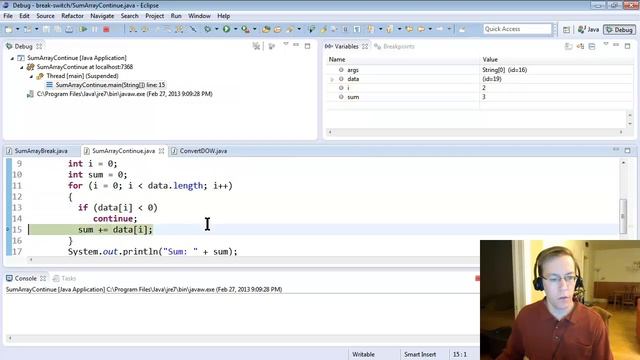Switch to the ConvertDOW.java editor tab
Viewport: 640px width, 360px height.
coord(203,151)
